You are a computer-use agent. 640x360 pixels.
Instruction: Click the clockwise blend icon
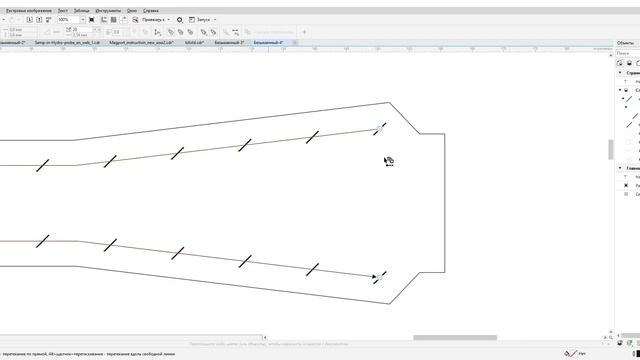point(180,32)
